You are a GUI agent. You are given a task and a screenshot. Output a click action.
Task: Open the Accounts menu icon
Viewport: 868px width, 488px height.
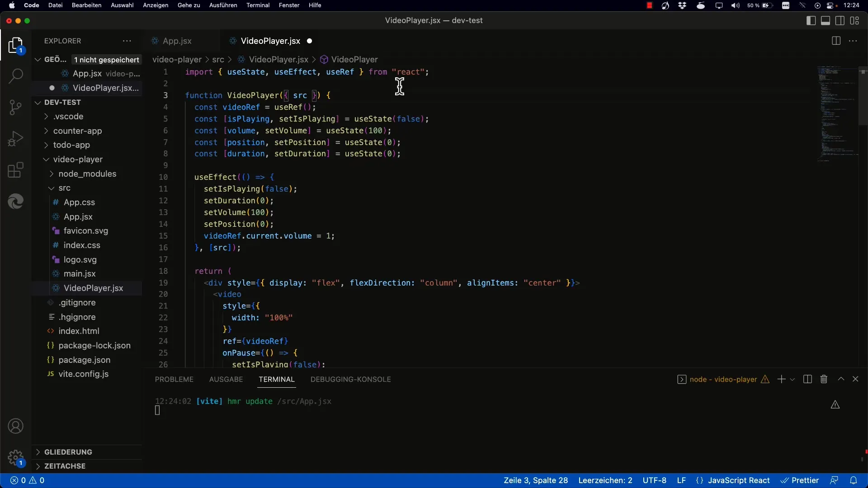16,426
